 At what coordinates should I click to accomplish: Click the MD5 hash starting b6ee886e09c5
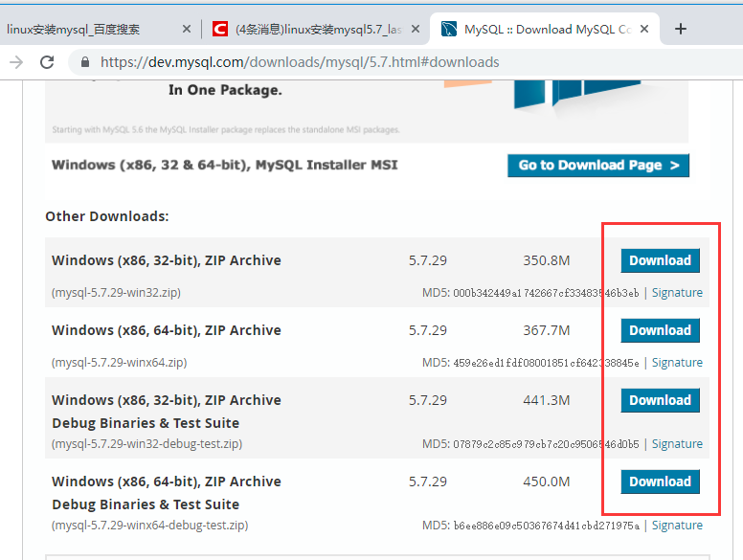click(546, 526)
